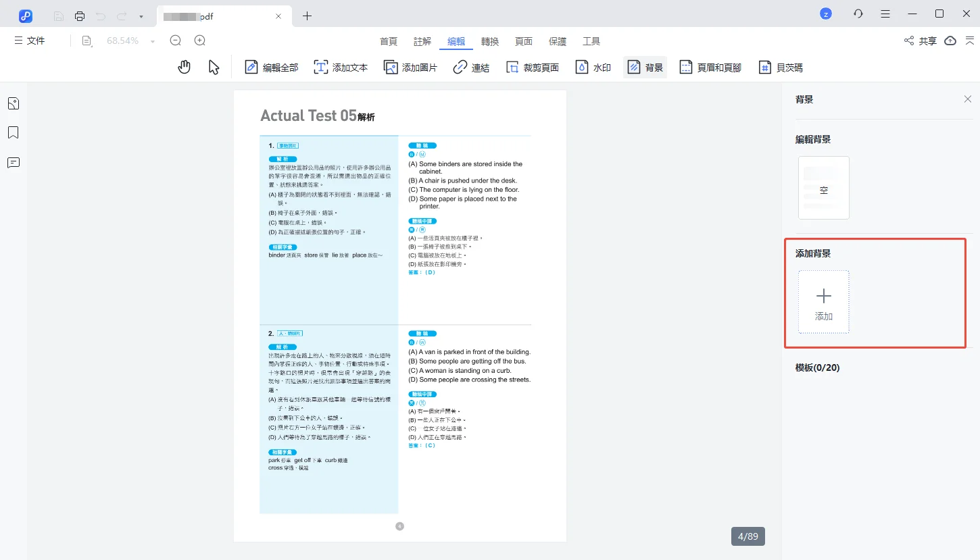
Task: Switch to the 註解 tab
Action: [x=422, y=41]
